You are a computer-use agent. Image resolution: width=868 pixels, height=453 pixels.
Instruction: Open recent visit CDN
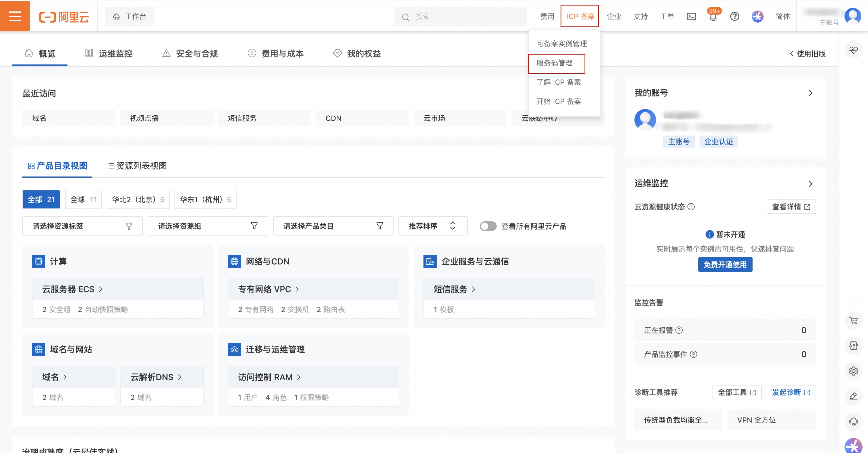tap(363, 118)
